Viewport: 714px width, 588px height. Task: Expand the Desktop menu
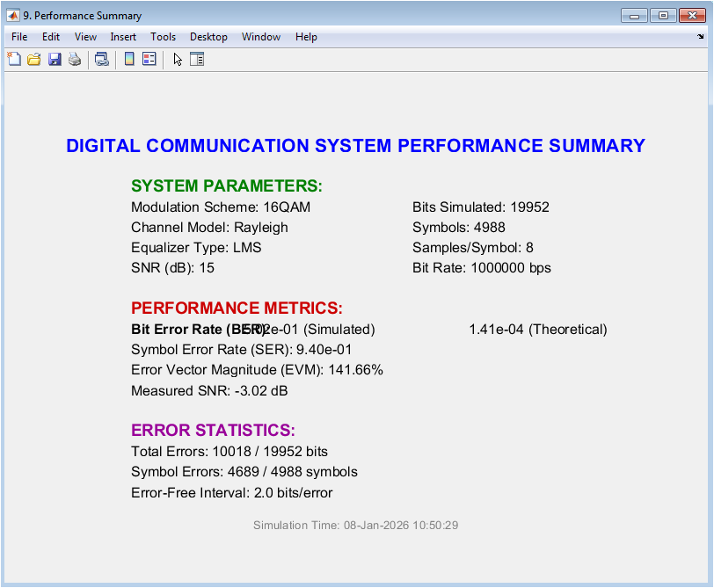[x=208, y=37]
